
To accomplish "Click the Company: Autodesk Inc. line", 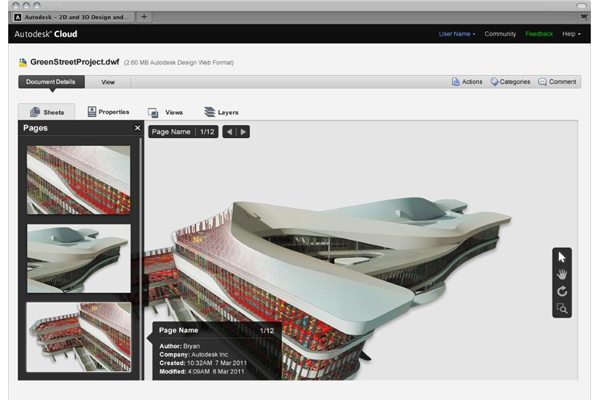I will pyautogui.click(x=194, y=355).
